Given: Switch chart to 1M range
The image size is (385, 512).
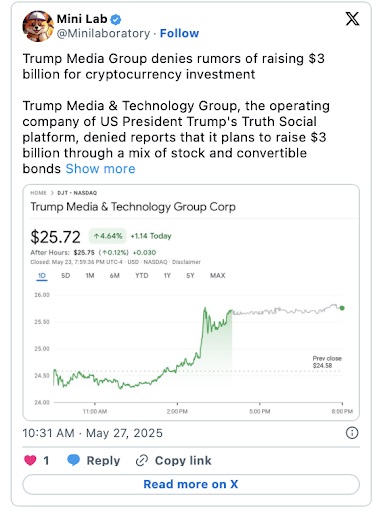Looking at the screenshot, I should 90,276.
